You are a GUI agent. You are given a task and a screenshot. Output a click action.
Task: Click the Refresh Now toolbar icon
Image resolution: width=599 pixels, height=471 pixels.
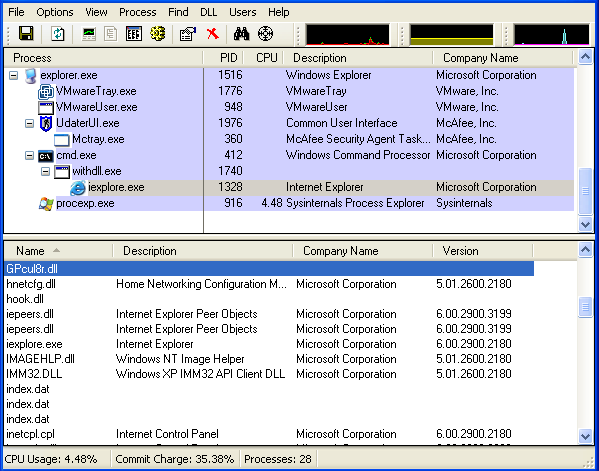point(58,34)
